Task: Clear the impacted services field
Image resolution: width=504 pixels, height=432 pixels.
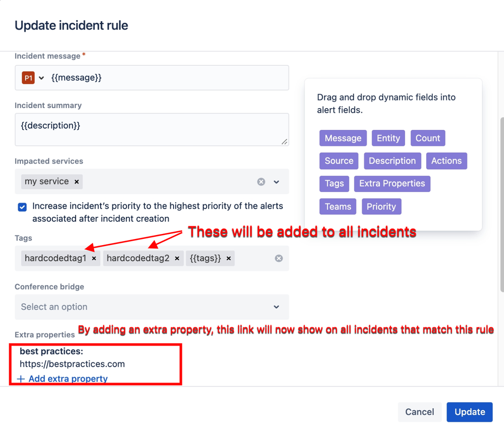Action: pos(261,181)
